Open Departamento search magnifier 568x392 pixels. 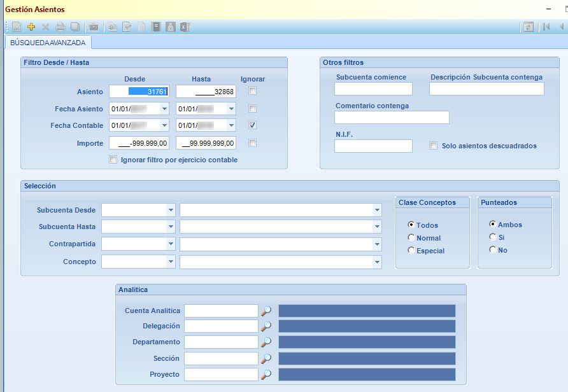click(266, 342)
